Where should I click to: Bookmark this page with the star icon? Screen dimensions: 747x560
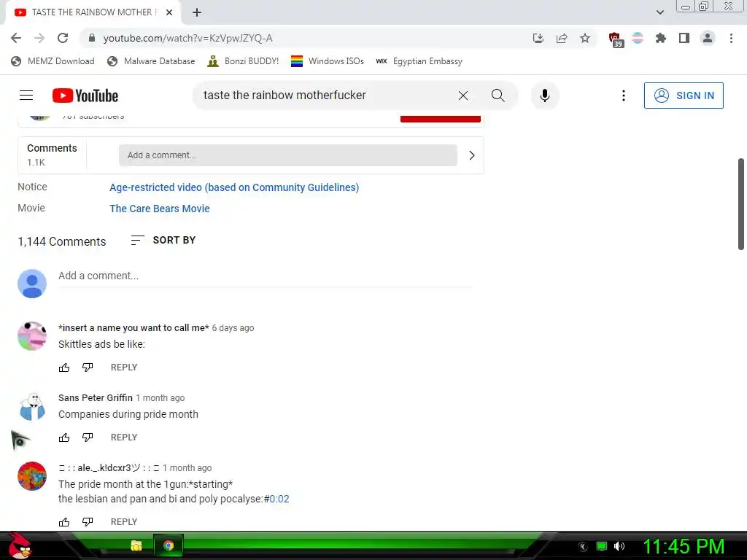pos(585,38)
